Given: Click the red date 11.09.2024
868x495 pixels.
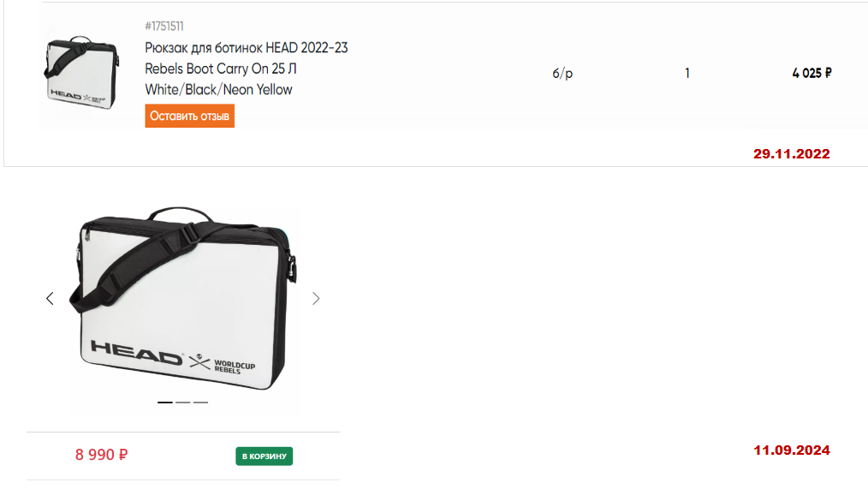Looking at the screenshot, I should 792,450.
